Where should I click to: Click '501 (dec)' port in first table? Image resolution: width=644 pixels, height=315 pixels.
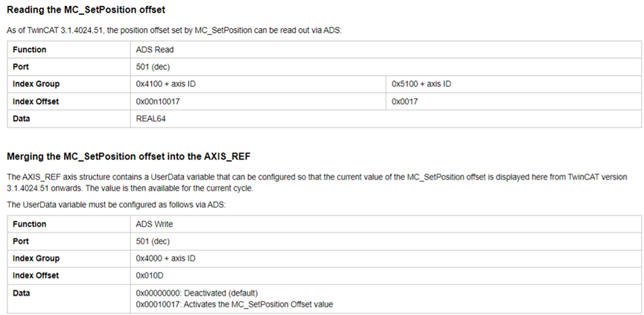click(153, 67)
